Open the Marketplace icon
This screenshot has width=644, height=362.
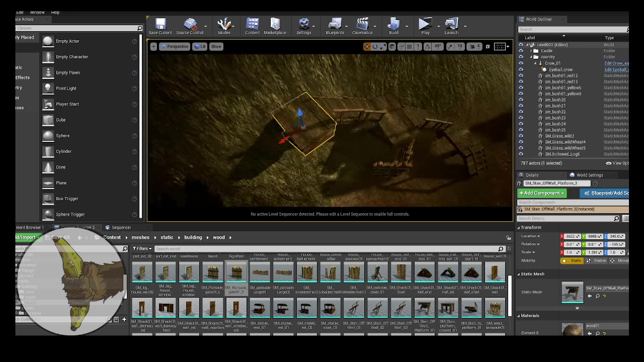point(275,26)
